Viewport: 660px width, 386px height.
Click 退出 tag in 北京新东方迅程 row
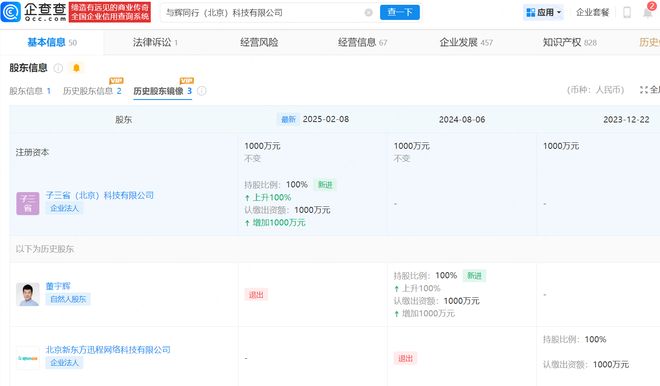coord(405,359)
